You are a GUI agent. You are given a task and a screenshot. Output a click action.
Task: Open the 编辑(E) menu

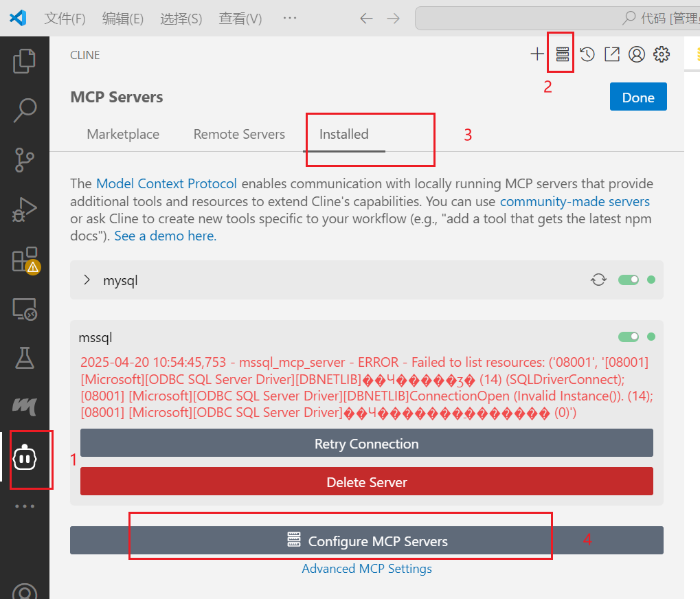coord(123,19)
